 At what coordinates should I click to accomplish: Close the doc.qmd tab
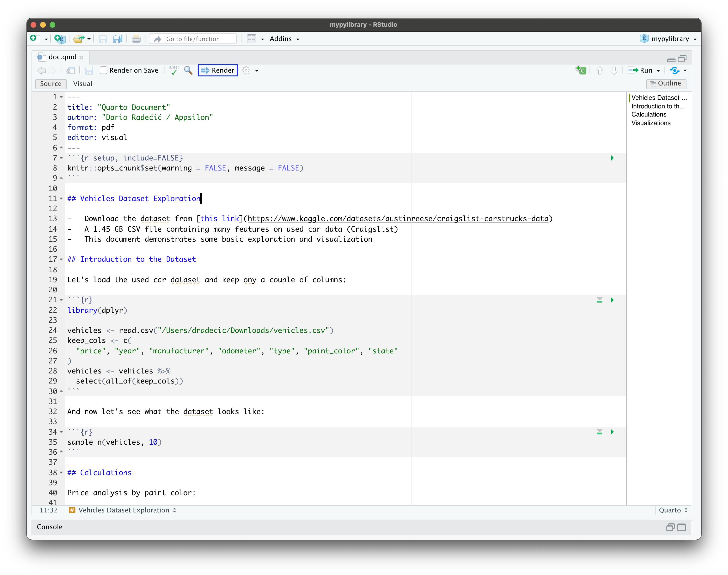(82, 58)
